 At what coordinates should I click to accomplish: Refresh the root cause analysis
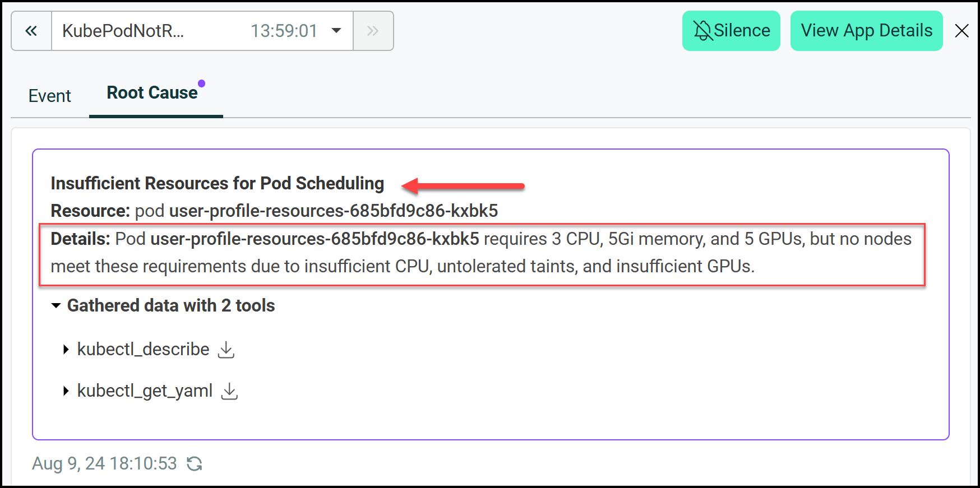pos(195,464)
